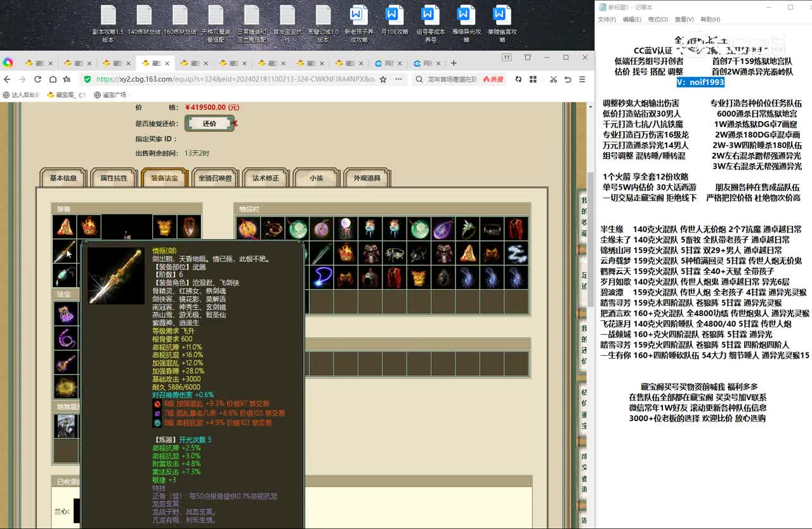Switch to the 小孩 tab
The height and width of the screenshot is (529, 812).
[x=317, y=178]
